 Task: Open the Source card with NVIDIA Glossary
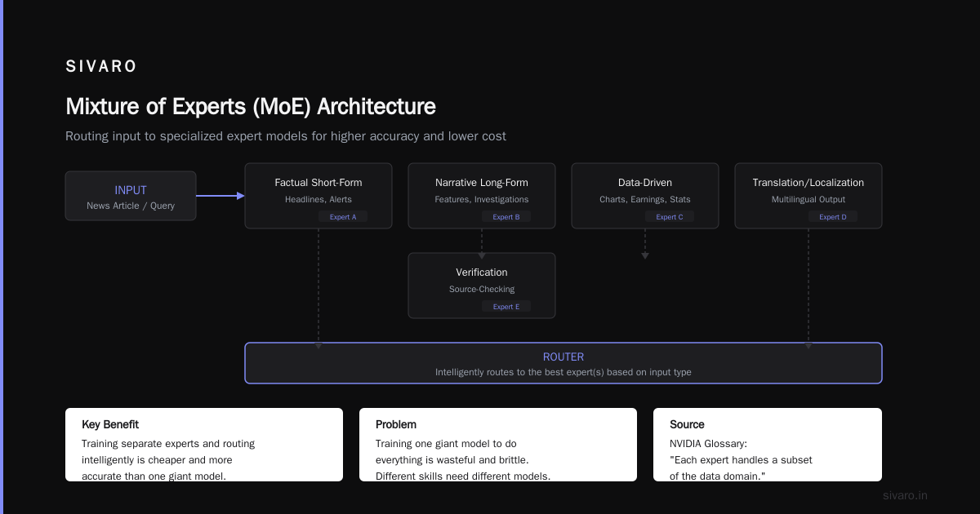(x=768, y=445)
